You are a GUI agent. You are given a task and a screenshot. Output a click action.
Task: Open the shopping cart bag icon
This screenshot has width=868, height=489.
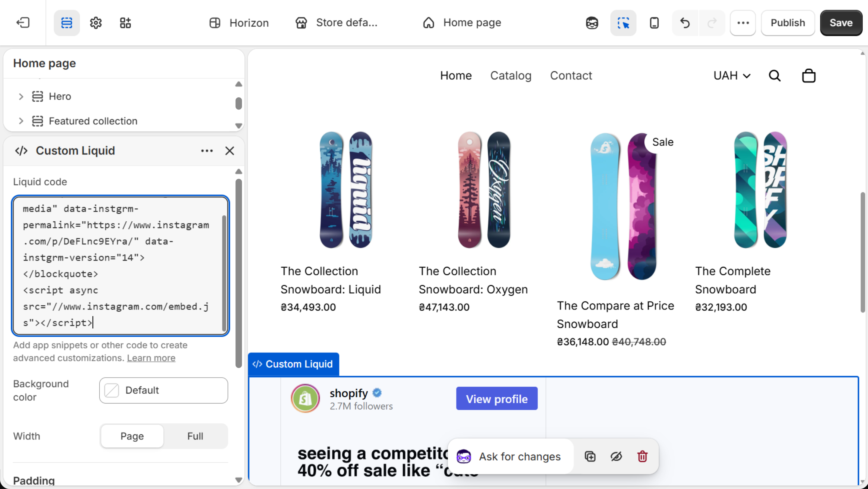(809, 76)
